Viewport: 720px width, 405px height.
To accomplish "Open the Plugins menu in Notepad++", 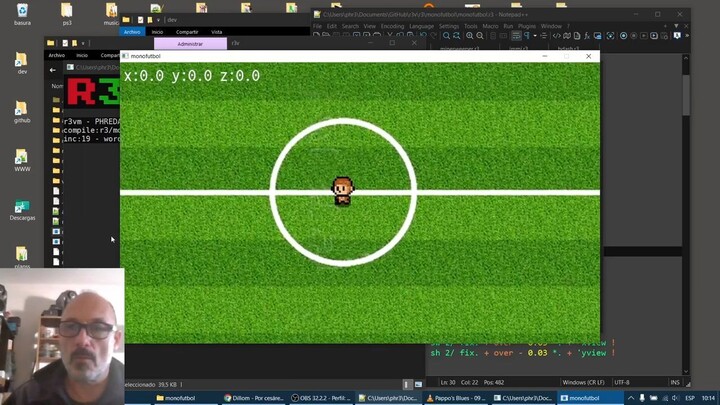I will coord(527,26).
